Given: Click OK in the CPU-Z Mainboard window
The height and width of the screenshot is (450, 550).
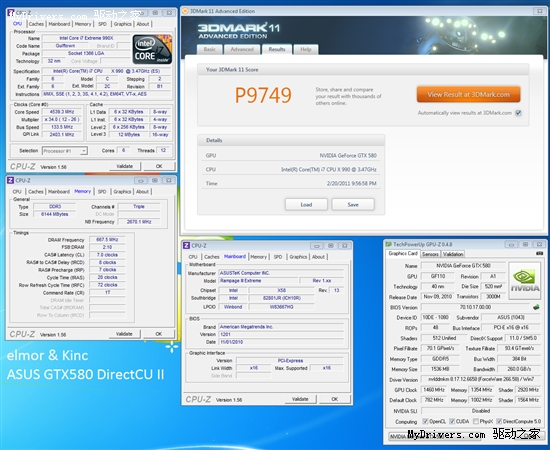Looking at the screenshot, I should pyautogui.click(x=335, y=399).
